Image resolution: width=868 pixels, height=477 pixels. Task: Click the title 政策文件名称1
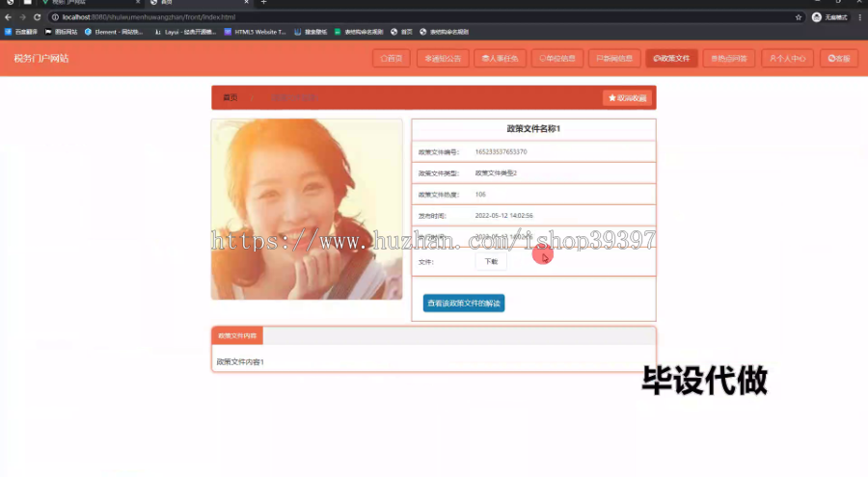coord(533,128)
